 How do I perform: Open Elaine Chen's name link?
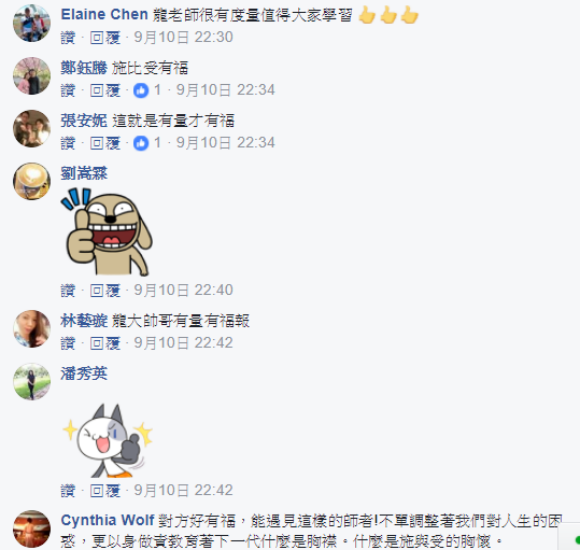click(x=104, y=15)
